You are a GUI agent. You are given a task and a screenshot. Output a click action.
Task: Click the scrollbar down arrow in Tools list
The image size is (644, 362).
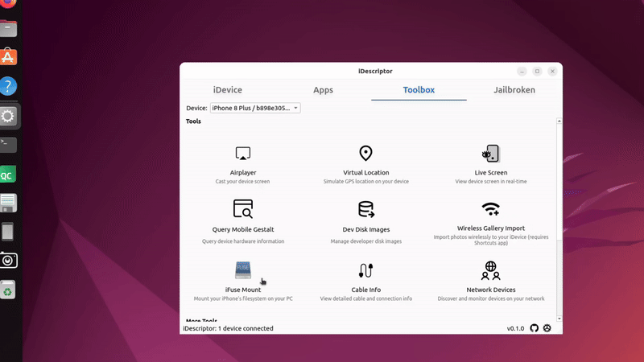pos(559,319)
